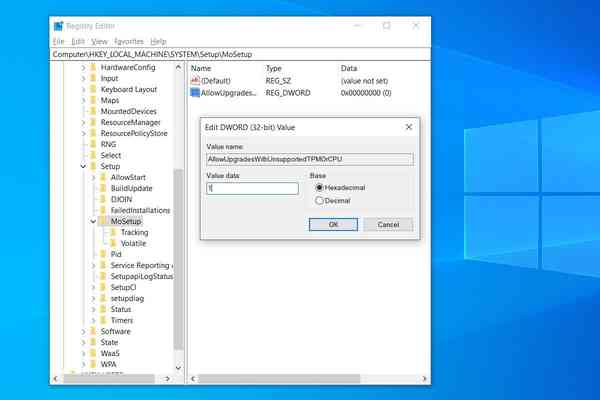Click the Software folder icon
Screen dimensions: 600x400
pyautogui.click(x=93, y=331)
